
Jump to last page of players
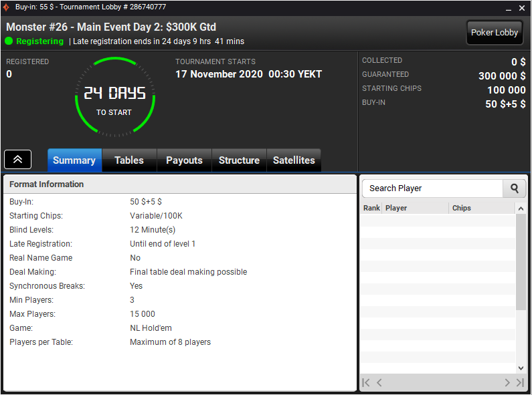point(520,383)
